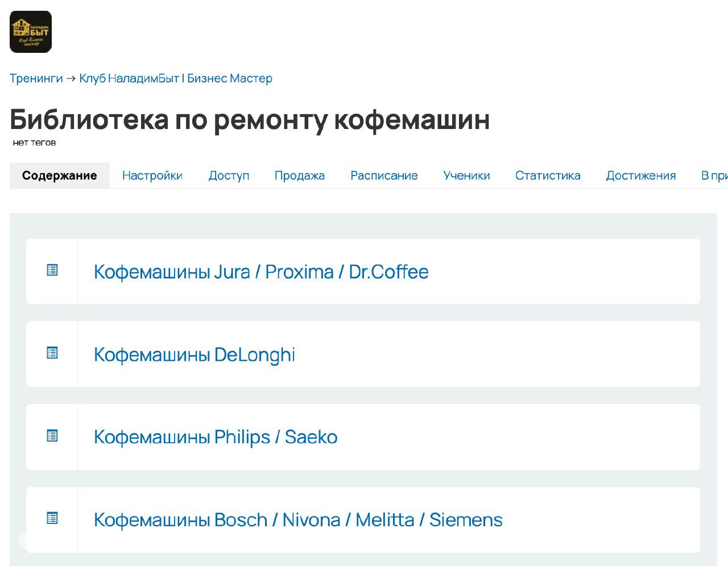Click the Библиотека по ремонту кофемашин heading
Screen dimensions: 728x566
(x=250, y=119)
